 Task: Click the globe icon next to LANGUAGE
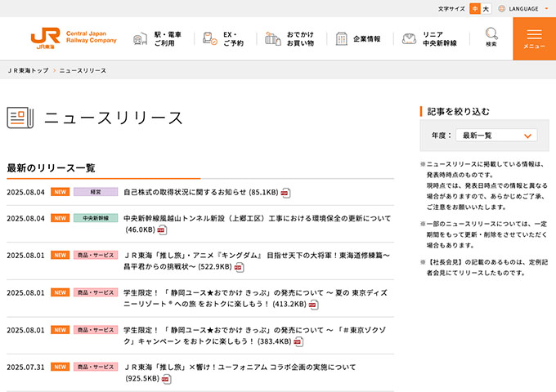tap(501, 8)
